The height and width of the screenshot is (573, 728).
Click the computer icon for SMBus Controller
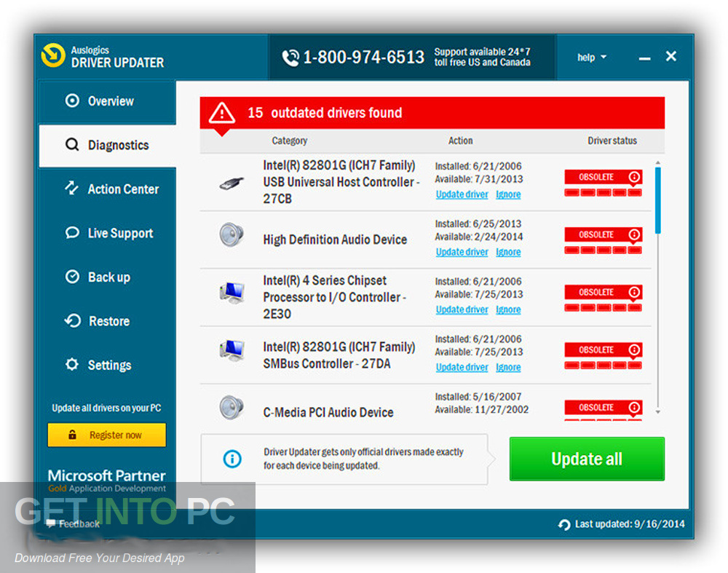(232, 351)
